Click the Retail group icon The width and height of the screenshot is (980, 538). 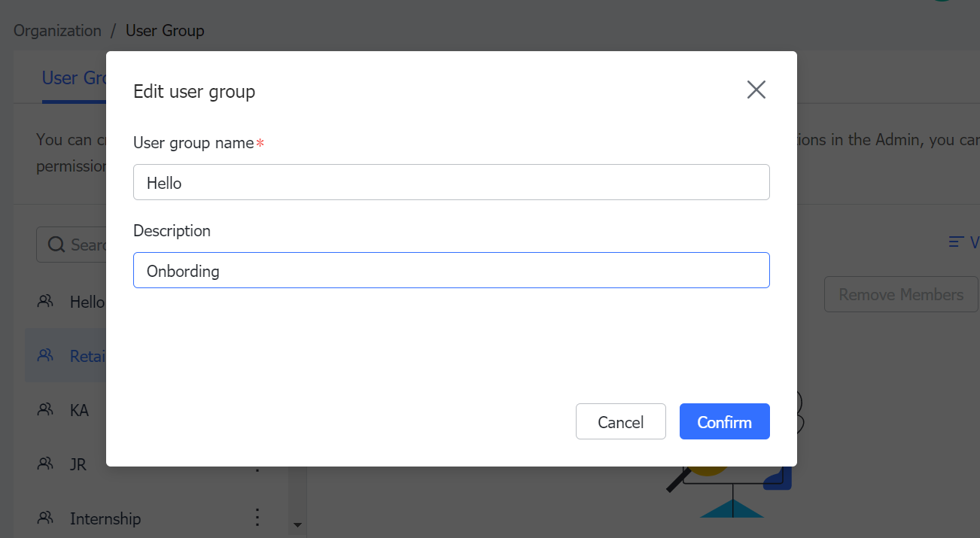[x=46, y=355]
